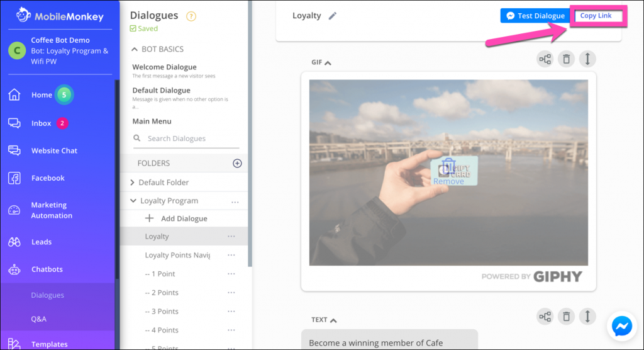Screen dimensions: 644x350
Task: Open the Templates sidebar item
Action: coord(49,344)
